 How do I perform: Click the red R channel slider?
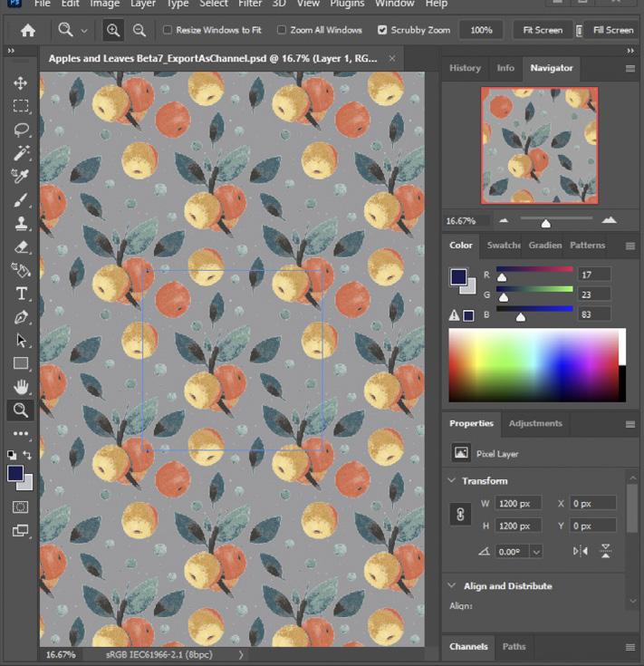tap(534, 270)
